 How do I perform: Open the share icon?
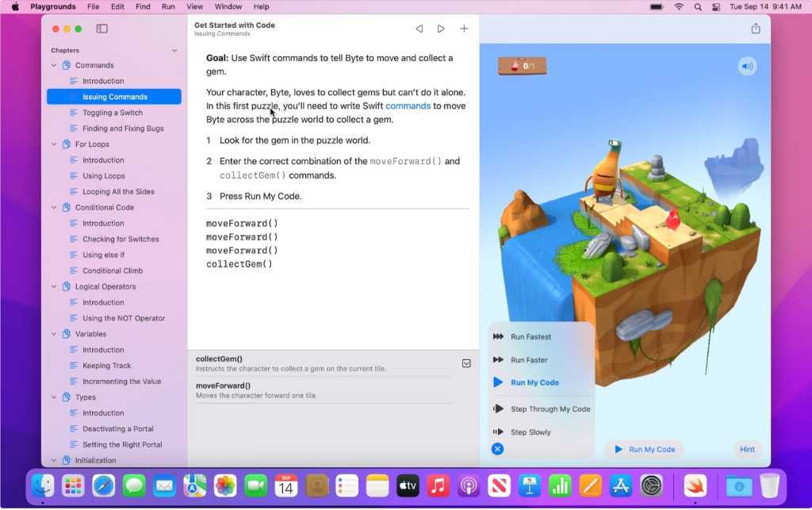tap(755, 29)
